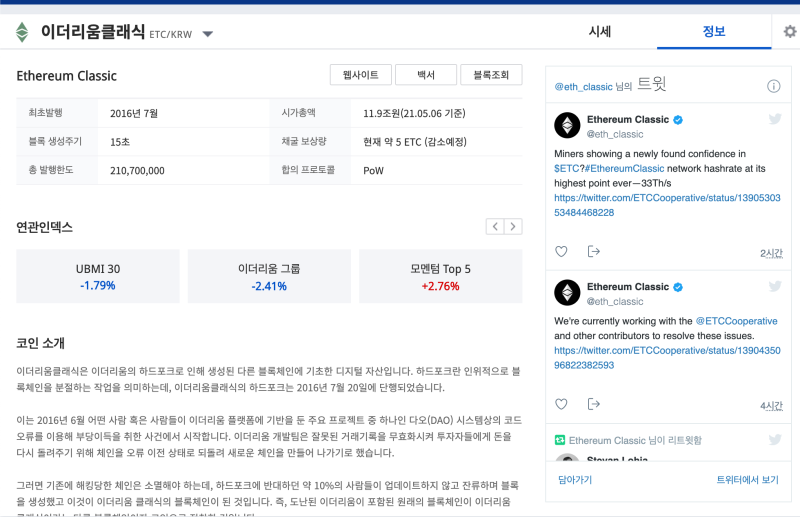This screenshot has width=800, height=517.
Task: Click the 11.9조원(21.05.06 기준) market cap value
Action: click(x=414, y=113)
